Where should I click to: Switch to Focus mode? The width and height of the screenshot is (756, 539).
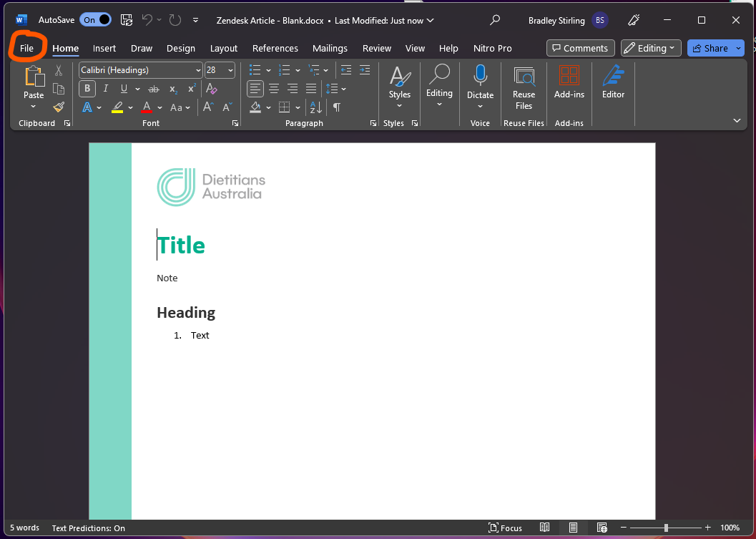[x=505, y=528]
